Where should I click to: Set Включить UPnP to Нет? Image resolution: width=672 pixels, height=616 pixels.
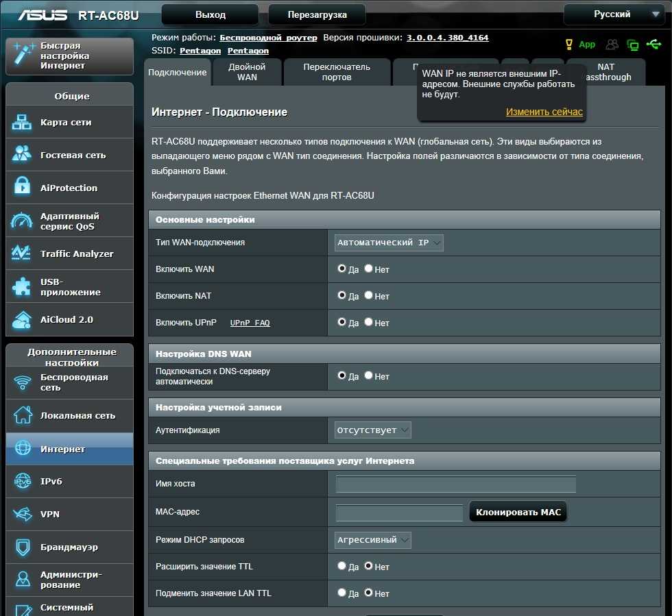pos(369,322)
